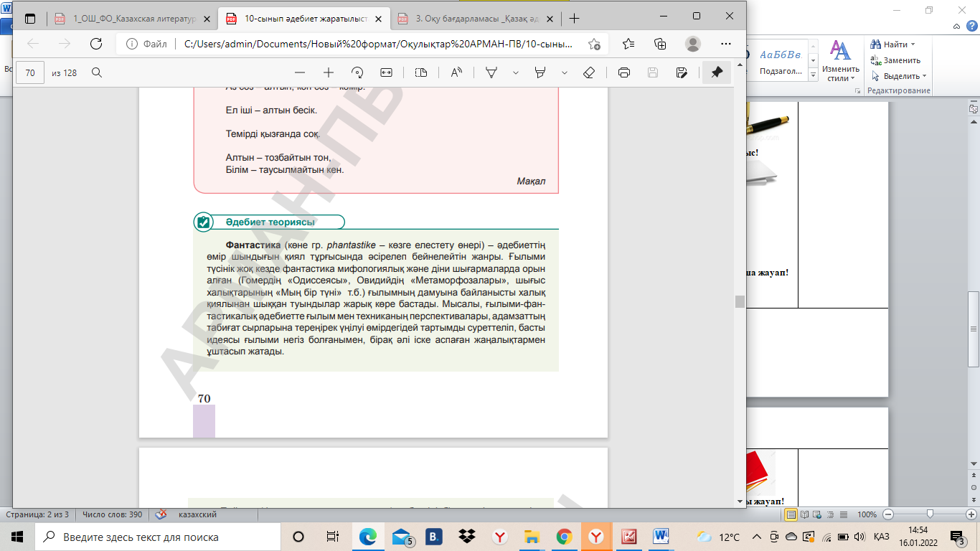This screenshot has width=980, height=551.
Task: Open the word count from Word's status bar
Action: pyautogui.click(x=112, y=514)
